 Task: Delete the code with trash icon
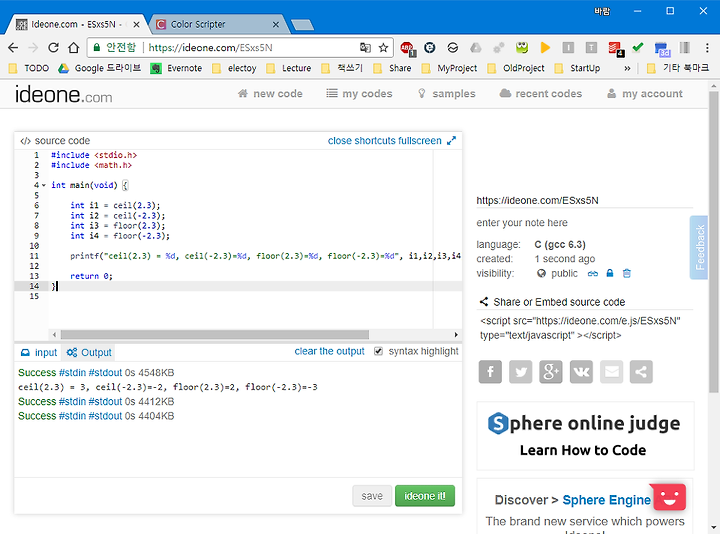627,274
